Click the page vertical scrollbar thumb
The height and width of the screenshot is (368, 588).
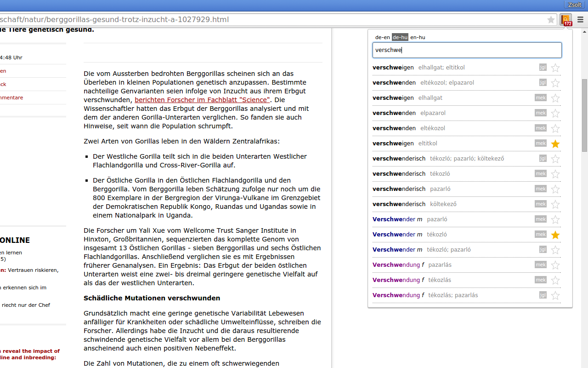[x=584, y=115]
